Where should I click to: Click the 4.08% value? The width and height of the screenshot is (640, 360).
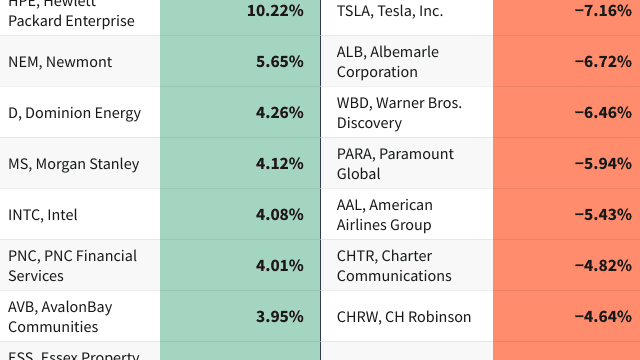point(280,215)
